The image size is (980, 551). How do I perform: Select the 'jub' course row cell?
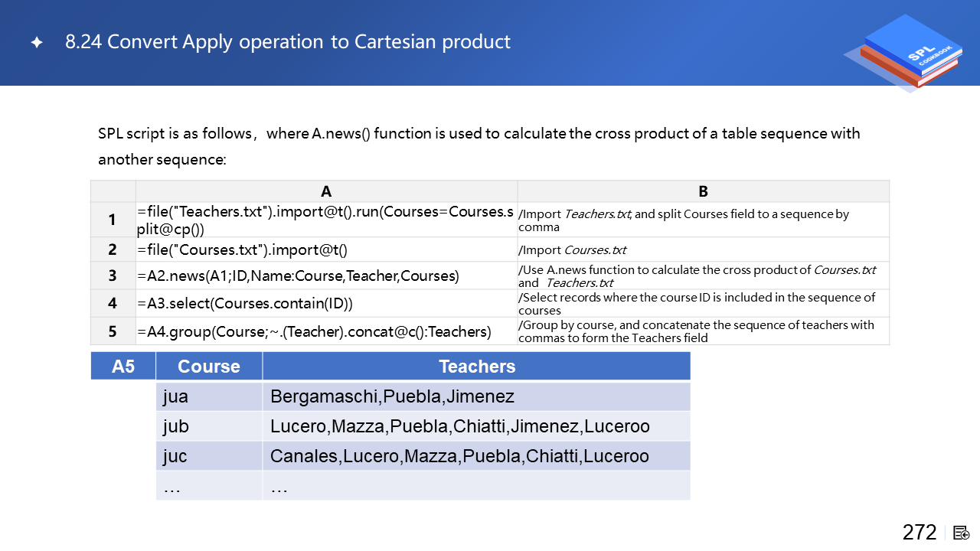point(209,426)
